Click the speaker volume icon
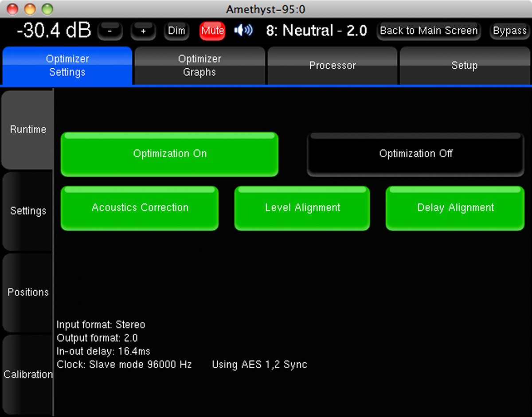 click(243, 31)
